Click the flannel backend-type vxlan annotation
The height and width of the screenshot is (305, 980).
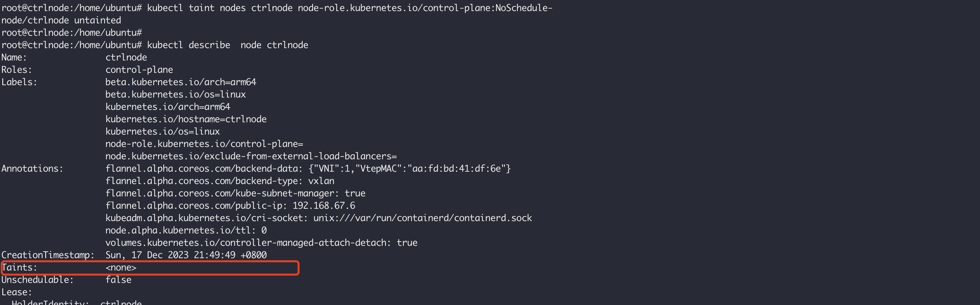(219, 181)
